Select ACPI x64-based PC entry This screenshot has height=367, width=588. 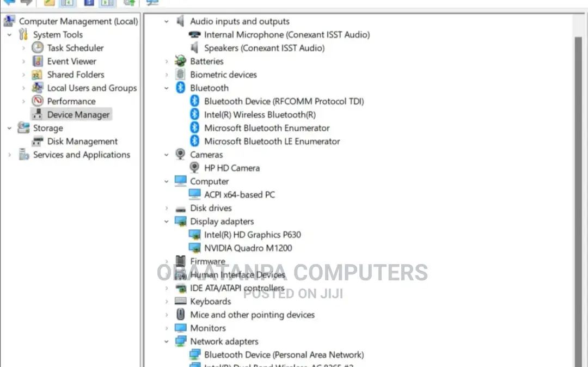[239, 194]
